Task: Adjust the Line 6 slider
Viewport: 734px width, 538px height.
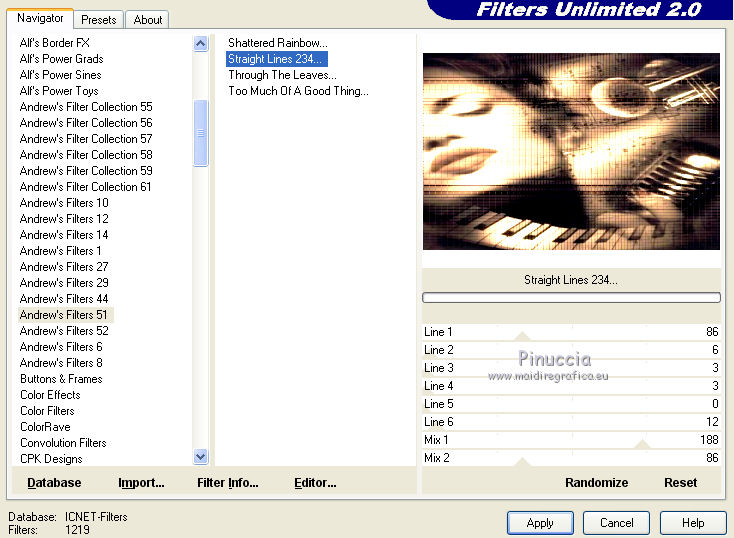Action: [x=571, y=421]
